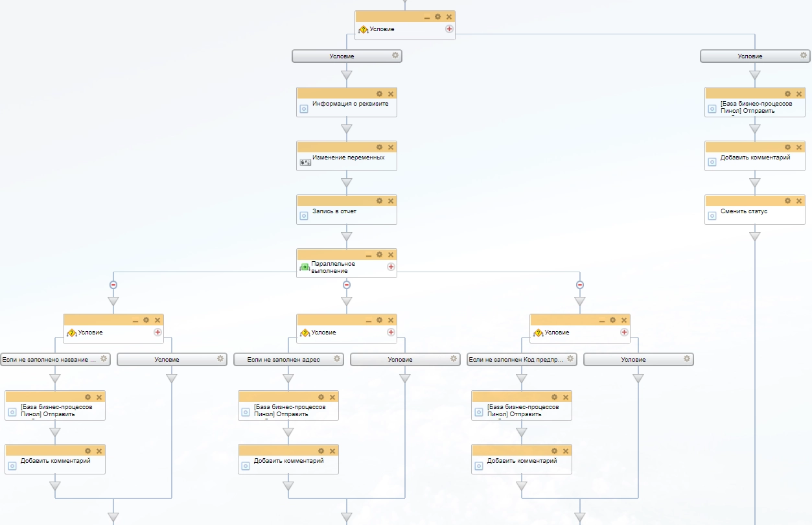812x525 pixels.
Task: Open settings gear of "Сменить статус" block
Action: (x=788, y=201)
